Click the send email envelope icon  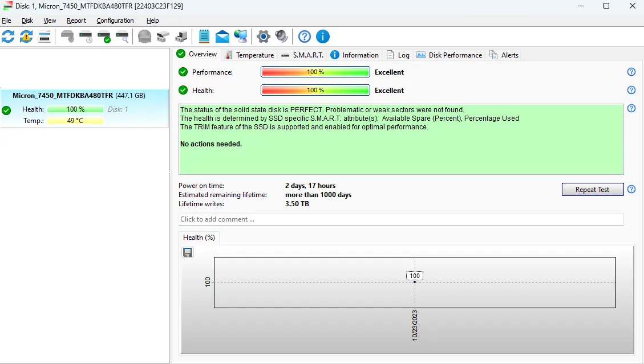coord(222,37)
